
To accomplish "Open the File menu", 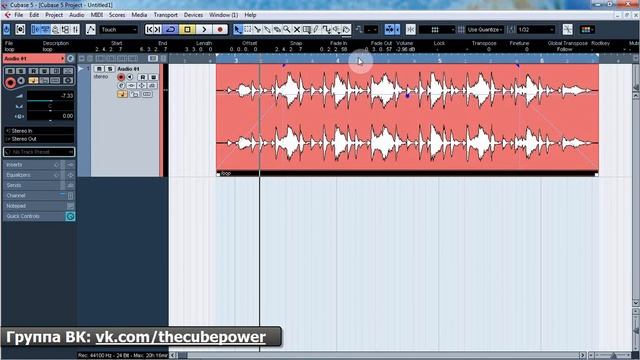I will [19, 15].
